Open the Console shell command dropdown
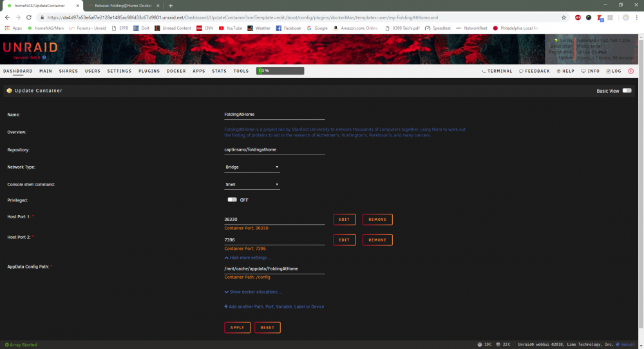Viewport: 644px width, 349px height. (x=252, y=184)
